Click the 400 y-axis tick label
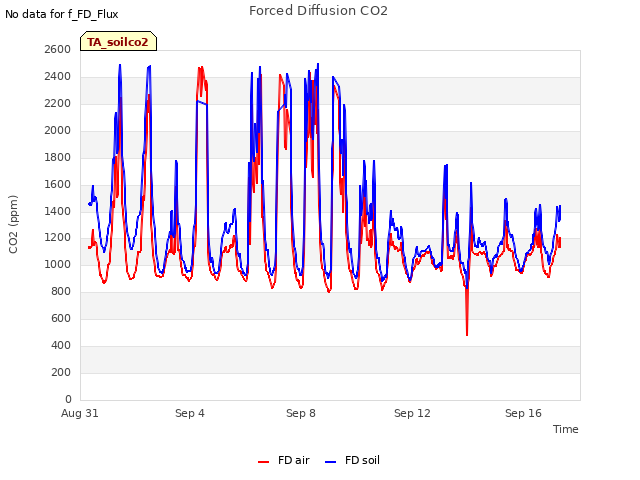640x480 pixels. [61, 345]
